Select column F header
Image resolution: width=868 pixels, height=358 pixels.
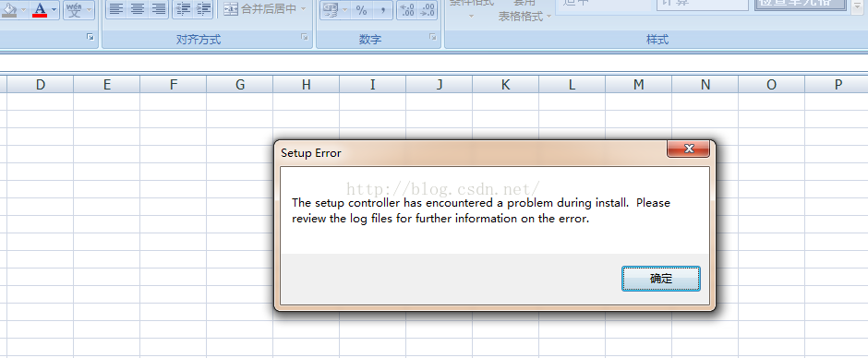[174, 84]
